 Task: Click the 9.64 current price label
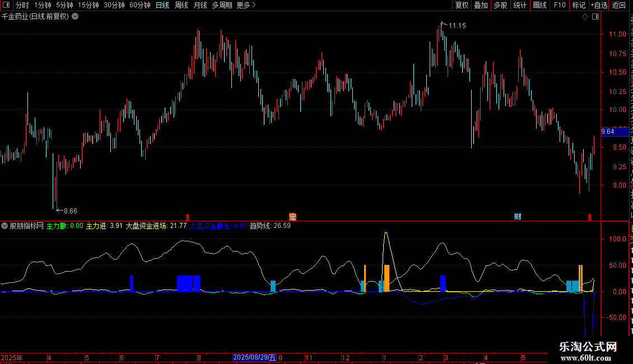click(x=615, y=132)
